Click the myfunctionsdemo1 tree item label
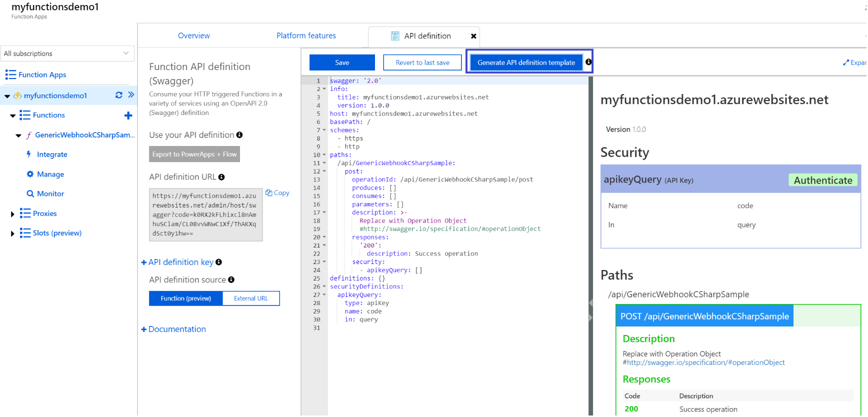Image resolution: width=868 pixels, height=417 pixels. 55,95
